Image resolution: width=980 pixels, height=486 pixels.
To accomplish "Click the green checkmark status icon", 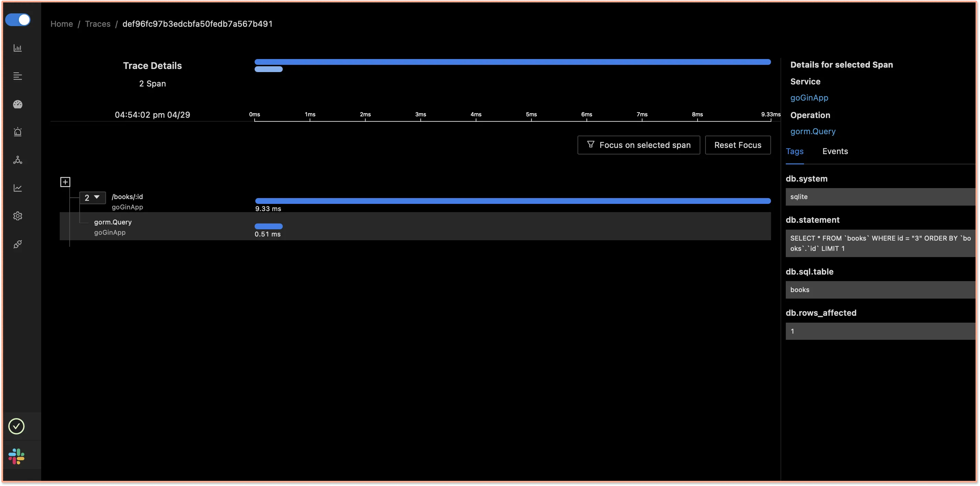I will tap(16, 426).
